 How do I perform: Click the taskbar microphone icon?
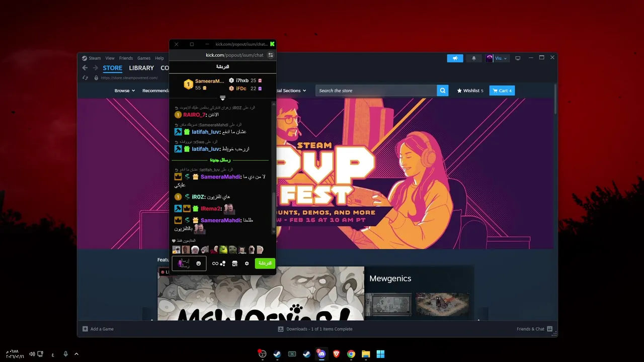(x=65, y=354)
